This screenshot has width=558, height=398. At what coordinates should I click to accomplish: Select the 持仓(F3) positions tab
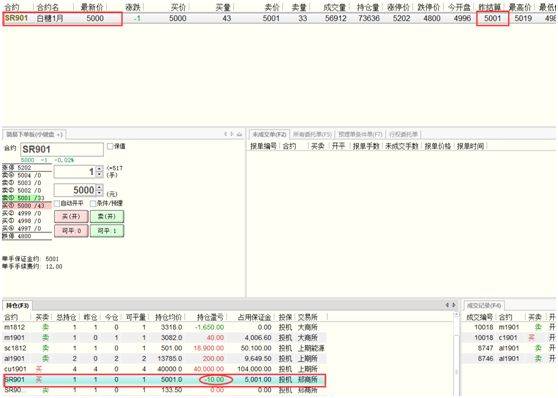[x=17, y=305]
